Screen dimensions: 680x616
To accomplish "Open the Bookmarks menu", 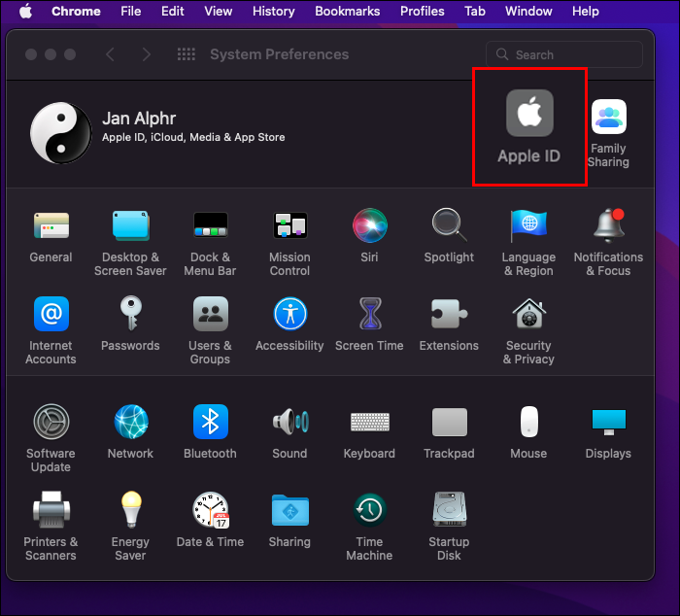I will pyautogui.click(x=348, y=12).
